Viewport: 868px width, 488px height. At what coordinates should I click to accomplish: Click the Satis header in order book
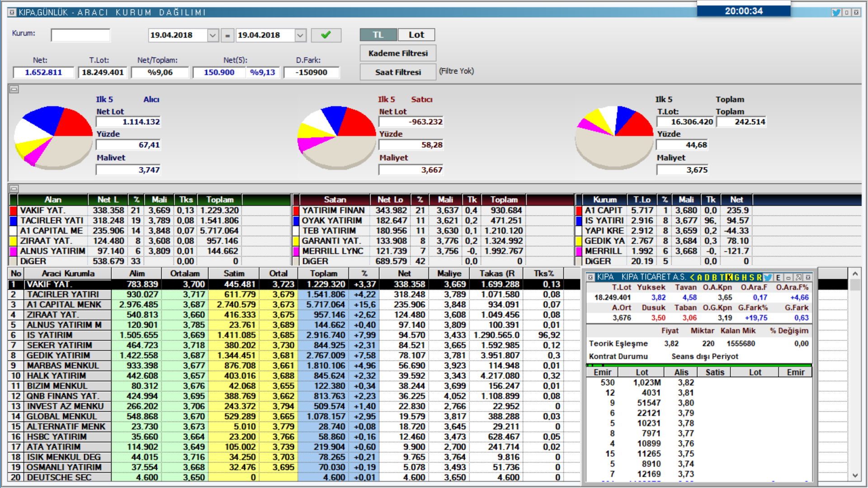click(714, 372)
